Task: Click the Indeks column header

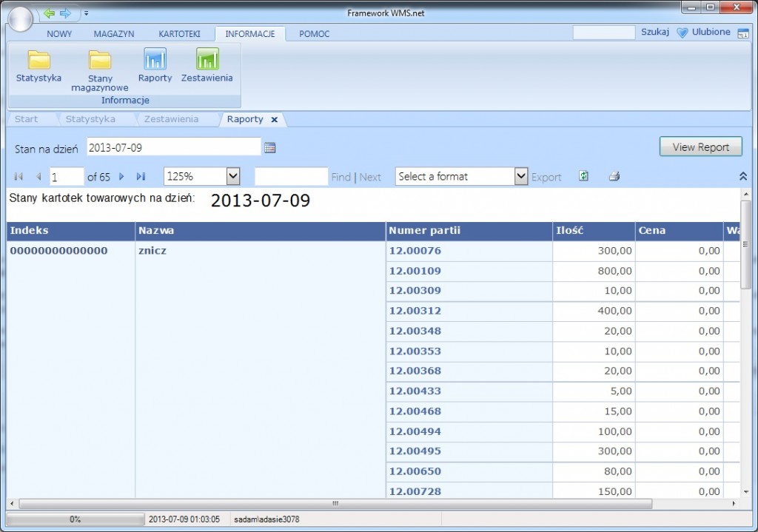Action: click(71, 231)
